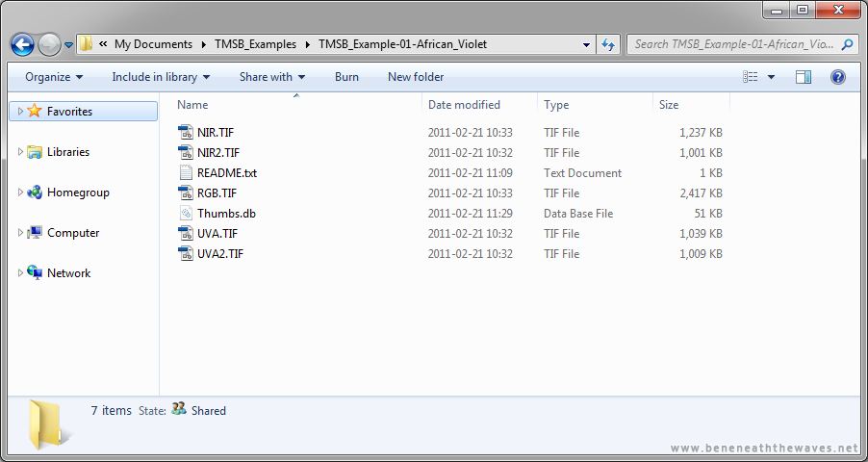868x462 pixels.
Task: Click the 2011-02-21 11:29 date cell
Action: point(470,214)
